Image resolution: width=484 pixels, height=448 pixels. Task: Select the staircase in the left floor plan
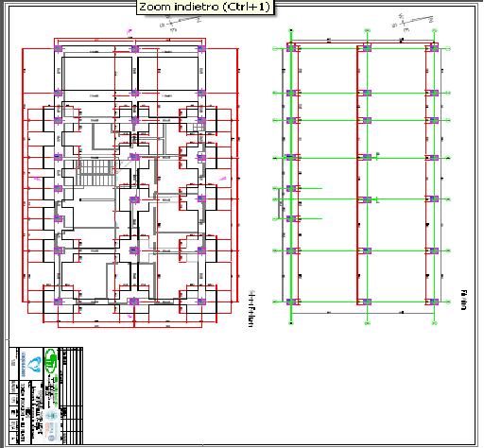(x=95, y=173)
